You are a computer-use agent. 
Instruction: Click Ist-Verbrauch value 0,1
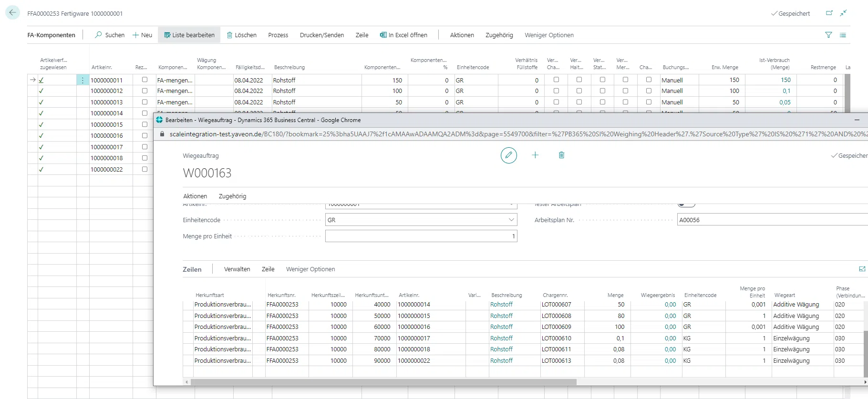click(x=786, y=91)
